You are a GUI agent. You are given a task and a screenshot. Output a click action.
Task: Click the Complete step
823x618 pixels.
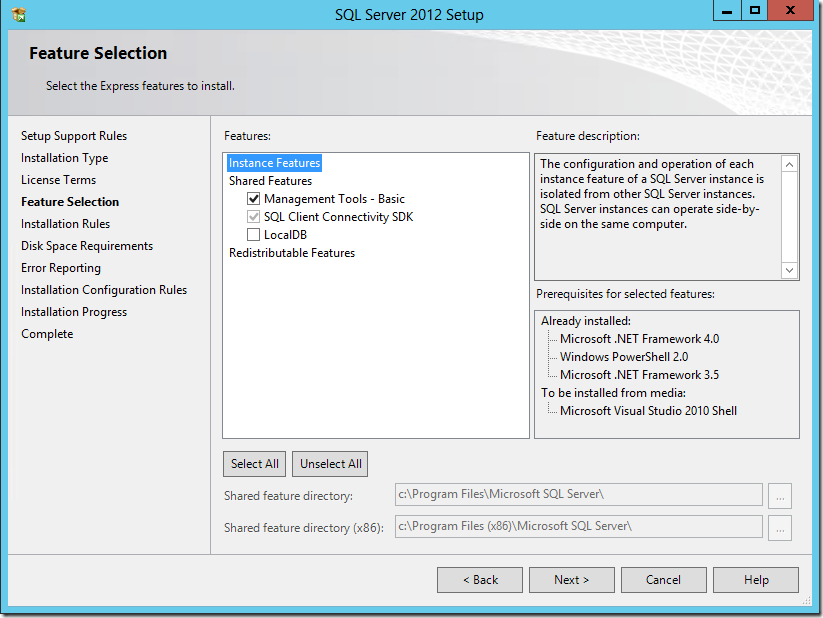(47, 334)
